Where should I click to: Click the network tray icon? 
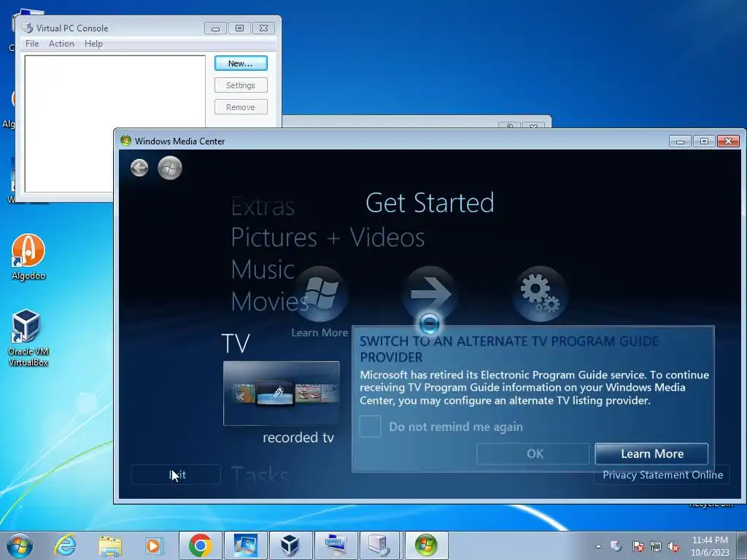click(x=656, y=546)
